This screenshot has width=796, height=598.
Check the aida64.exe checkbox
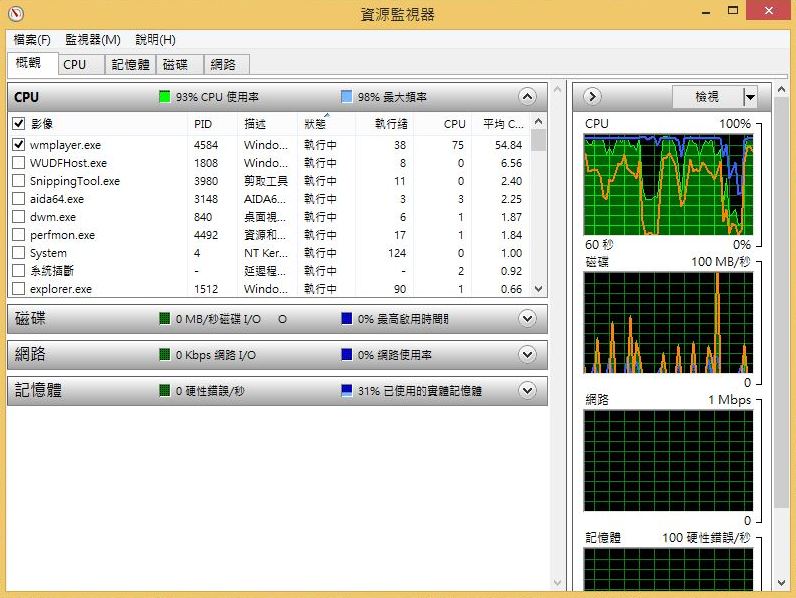[x=19, y=198]
